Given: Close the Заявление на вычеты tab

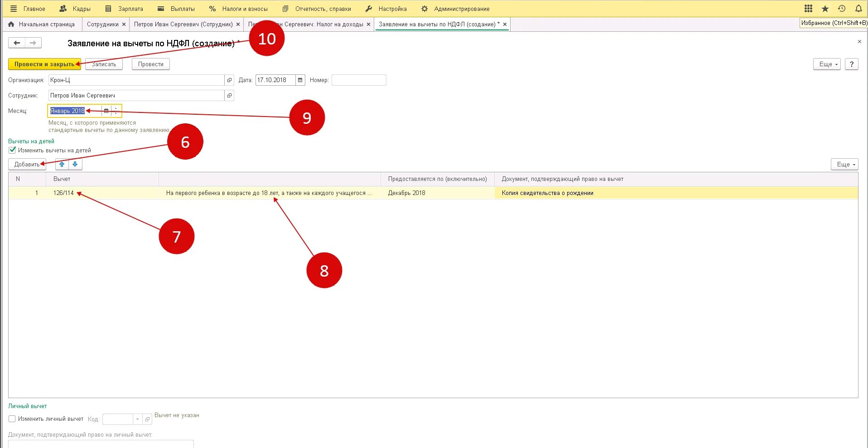Looking at the screenshot, I should (505, 24).
